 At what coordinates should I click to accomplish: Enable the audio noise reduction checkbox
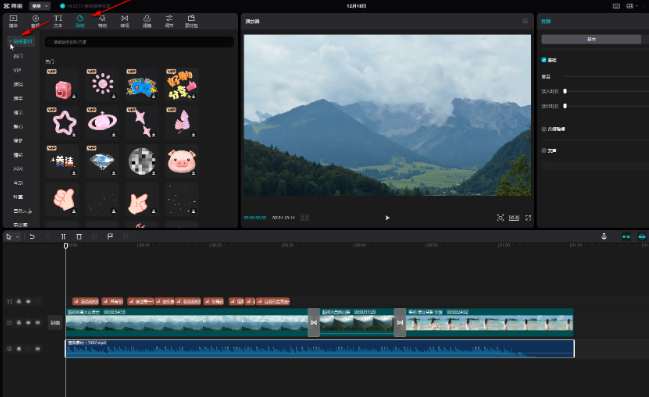[x=544, y=129]
